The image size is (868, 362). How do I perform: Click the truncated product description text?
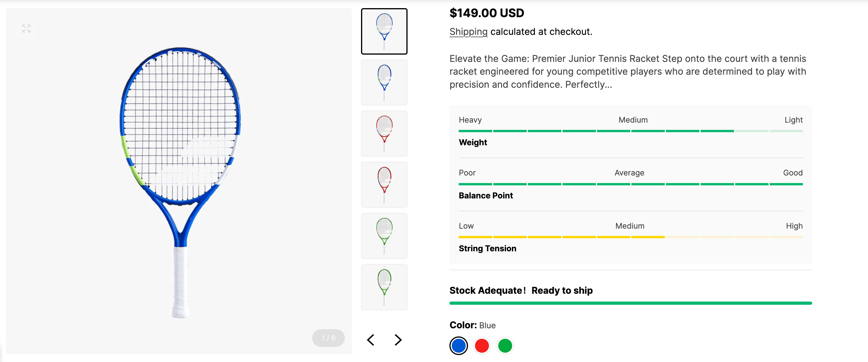(627, 71)
